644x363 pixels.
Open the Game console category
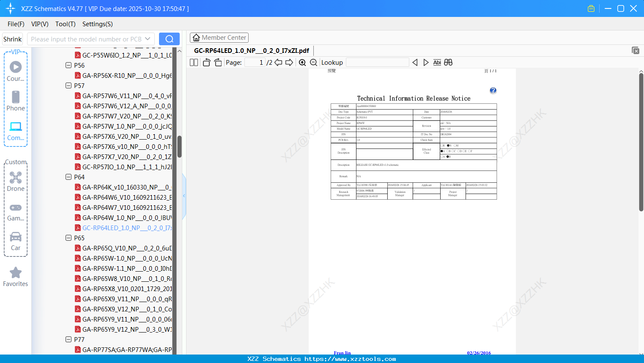coord(16,211)
